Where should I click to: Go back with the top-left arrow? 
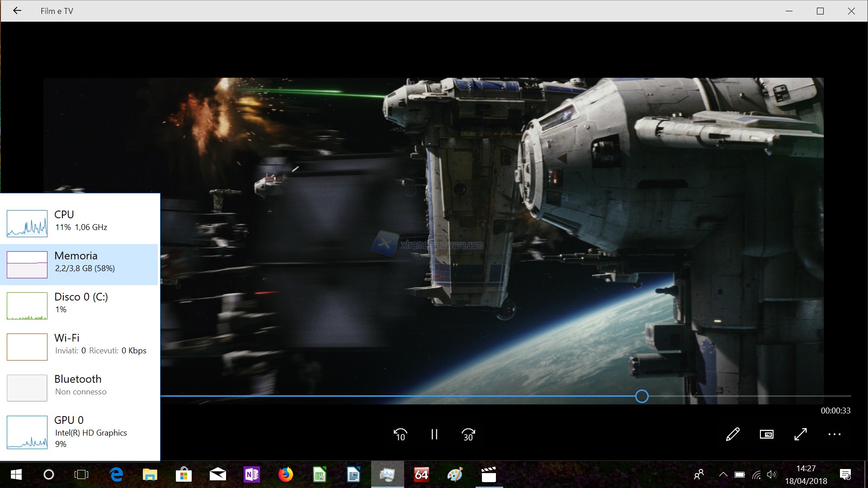(17, 11)
